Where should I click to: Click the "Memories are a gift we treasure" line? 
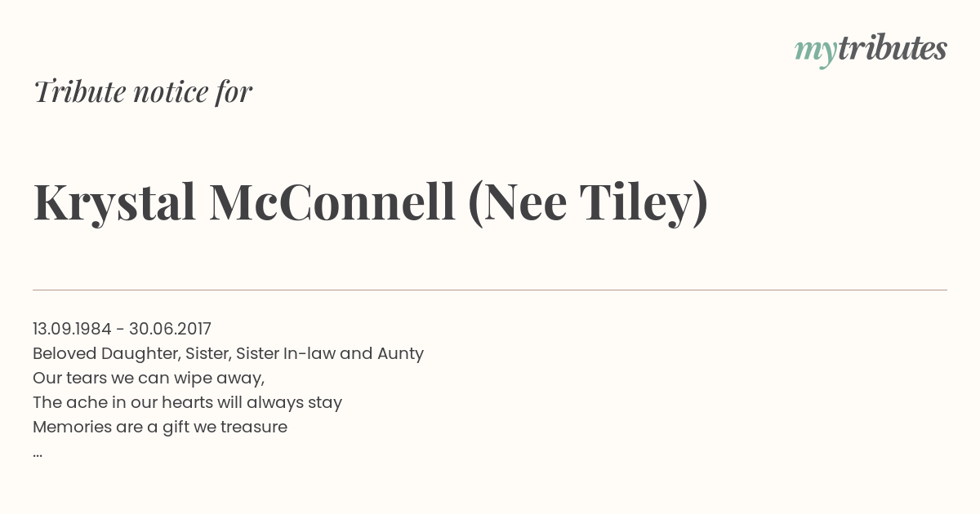pos(160,427)
